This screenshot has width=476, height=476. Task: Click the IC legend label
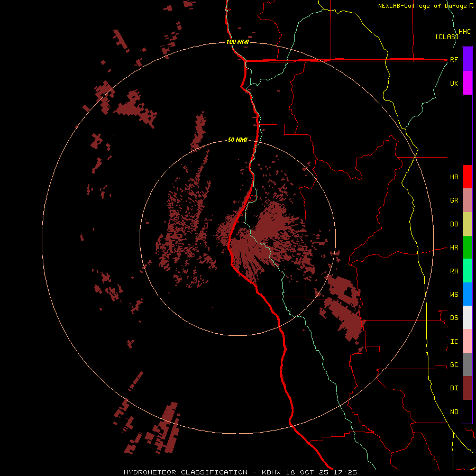pyautogui.click(x=454, y=342)
